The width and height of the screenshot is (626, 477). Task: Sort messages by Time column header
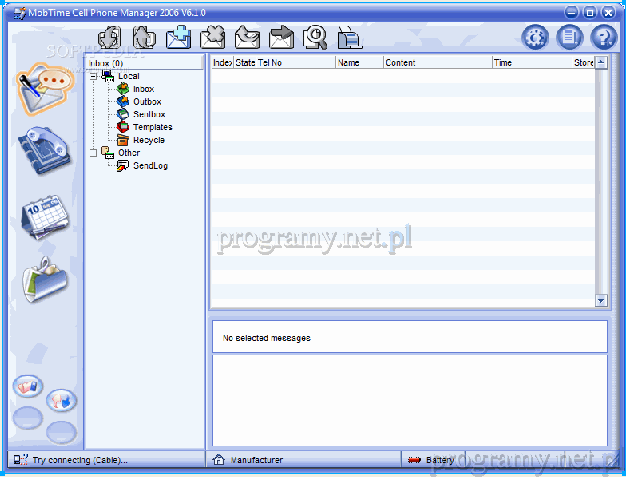530,62
